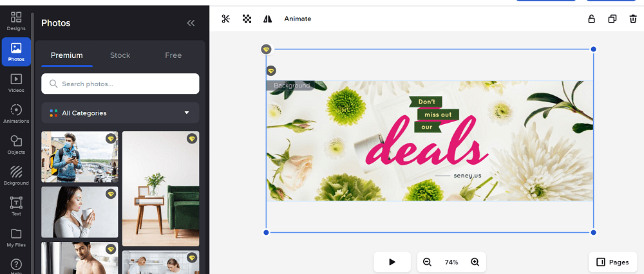Select the 'miss out' ribbon text
Screen dimensions: 644x274
tap(438, 114)
